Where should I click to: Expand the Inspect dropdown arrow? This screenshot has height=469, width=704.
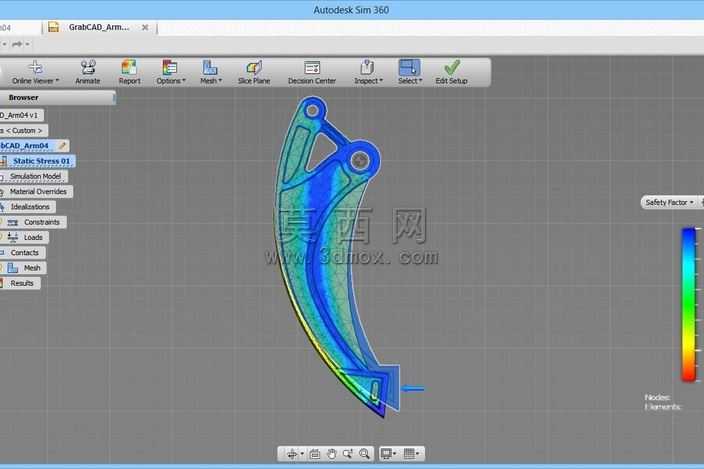click(x=381, y=81)
